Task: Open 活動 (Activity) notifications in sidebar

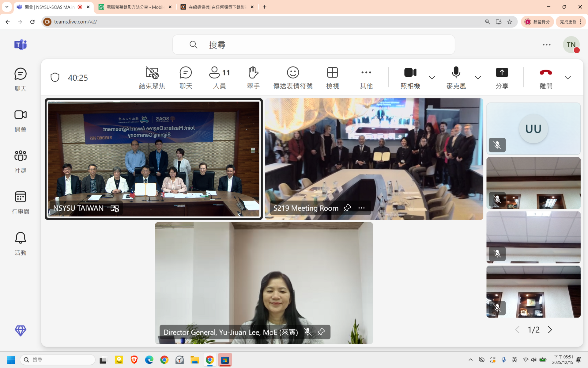Action: point(20,243)
